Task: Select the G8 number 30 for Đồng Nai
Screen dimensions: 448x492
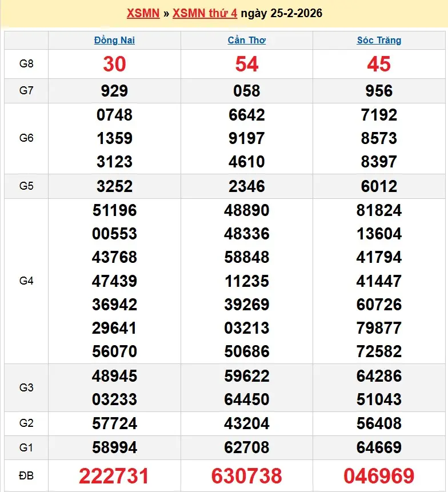Action: point(114,64)
